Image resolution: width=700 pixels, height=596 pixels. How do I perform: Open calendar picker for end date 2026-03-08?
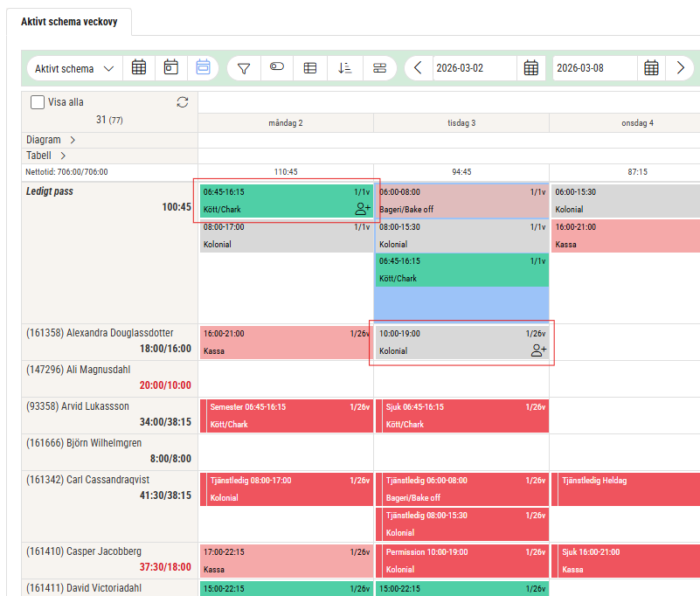651,68
